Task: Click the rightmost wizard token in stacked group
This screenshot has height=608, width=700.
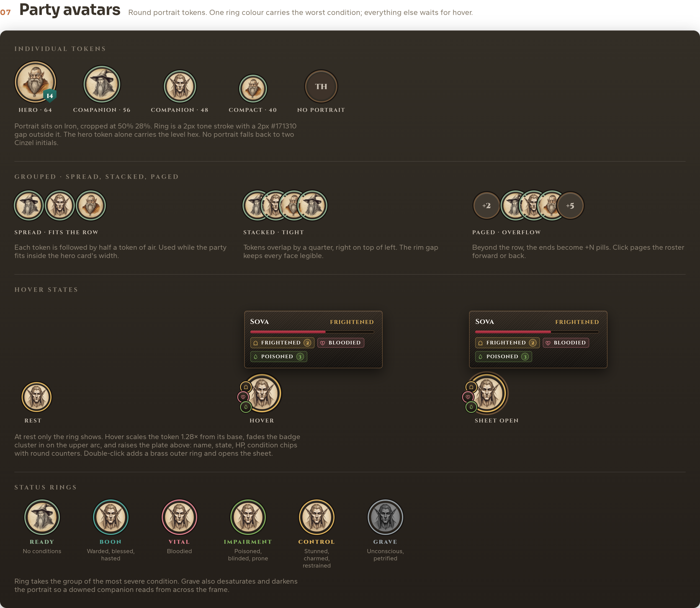Action: (x=313, y=205)
